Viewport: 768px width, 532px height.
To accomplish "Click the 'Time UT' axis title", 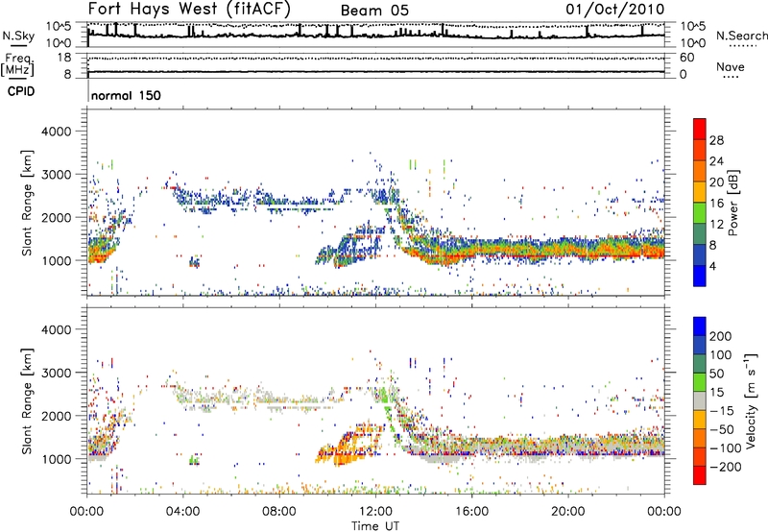I will pos(375,526).
